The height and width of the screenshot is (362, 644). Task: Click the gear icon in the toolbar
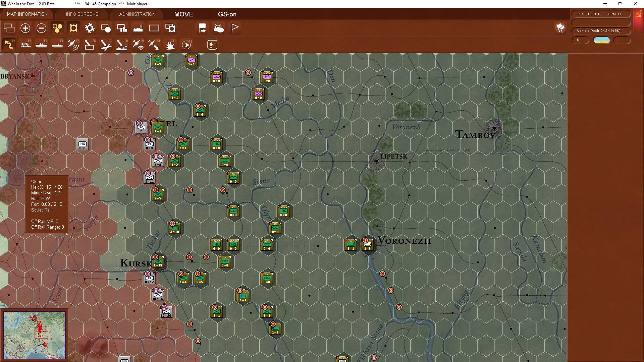[90, 28]
